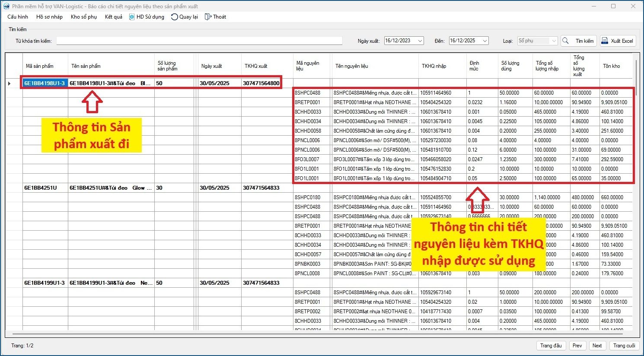Click the magnifier search icon
The image size is (644, 356).
(565, 41)
